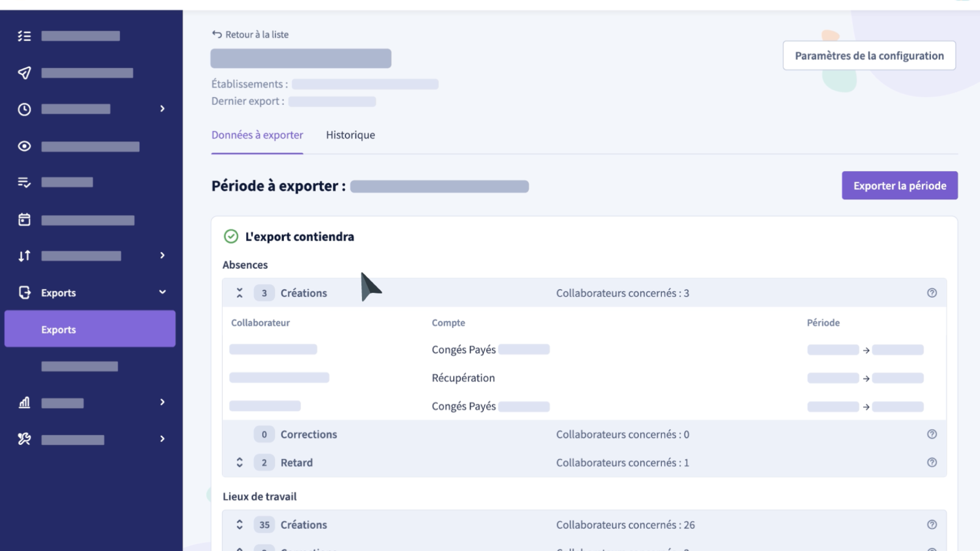Click the bar chart sidebar icon
This screenshot has width=980, height=551.
24,402
